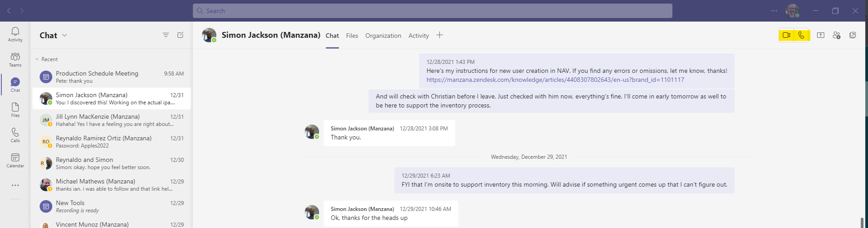This screenshot has height=228, width=868.
Task: Switch to the Organization tab
Action: coord(383,36)
